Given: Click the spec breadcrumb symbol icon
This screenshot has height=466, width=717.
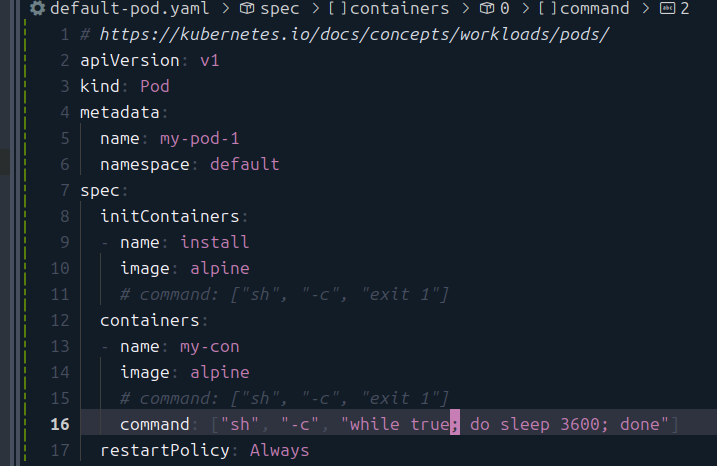Looking at the screenshot, I should (247, 9).
